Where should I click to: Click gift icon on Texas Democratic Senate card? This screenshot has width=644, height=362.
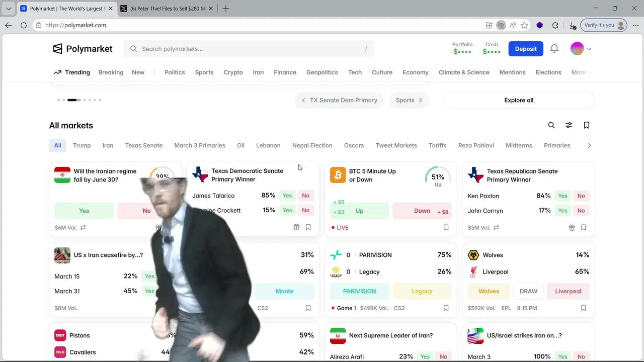pyautogui.click(x=296, y=227)
